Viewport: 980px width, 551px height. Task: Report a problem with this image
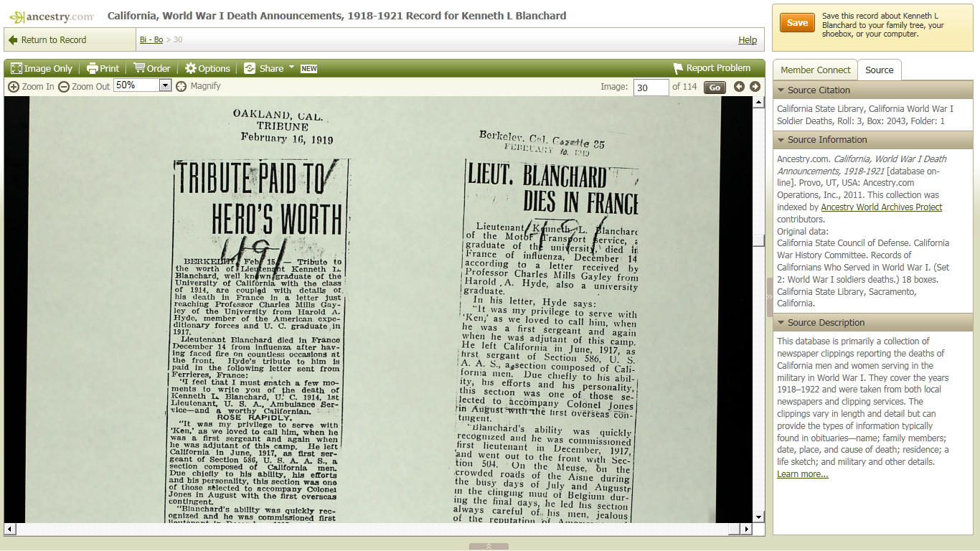click(712, 68)
